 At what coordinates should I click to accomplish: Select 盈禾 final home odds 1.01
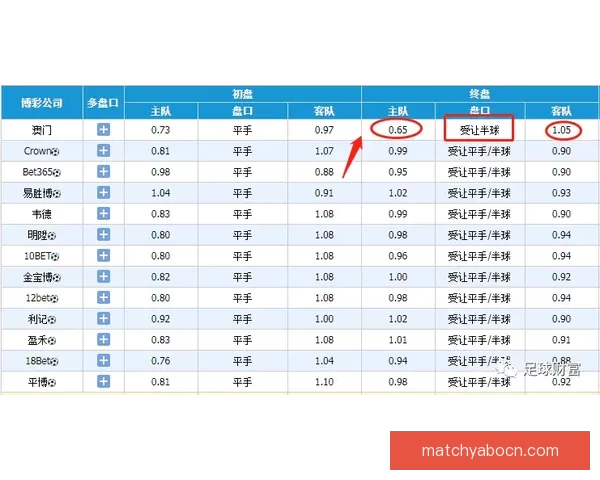[x=398, y=340]
